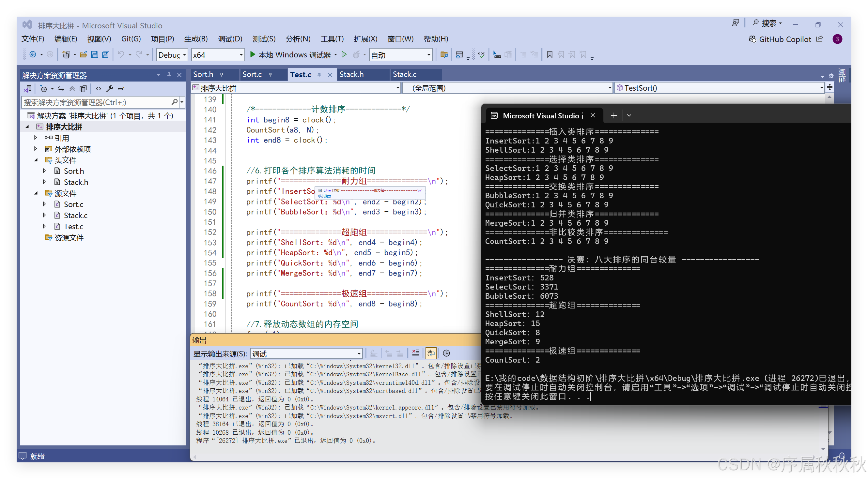Open the 调试(D) Debug menu
Screen dimensions: 868x479
tap(230, 39)
